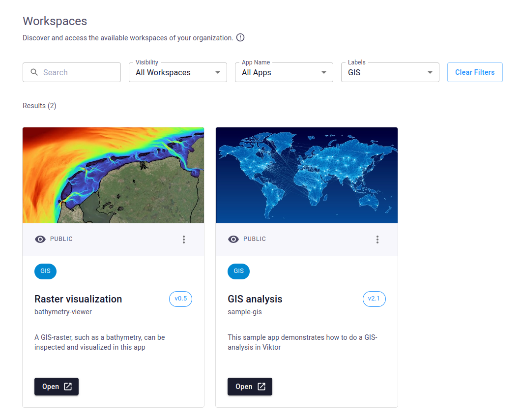Click the Results (2) label
Viewport: 522px width, 420px height.
tap(39, 106)
